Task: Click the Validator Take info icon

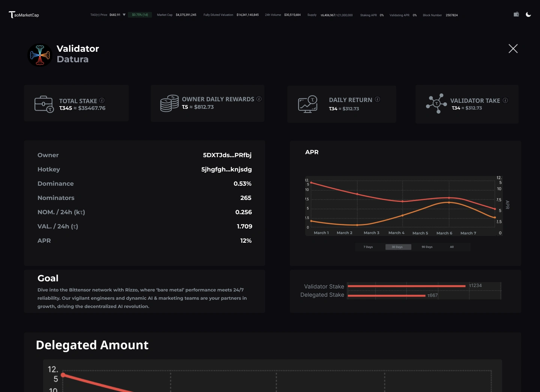Action: [x=505, y=100]
